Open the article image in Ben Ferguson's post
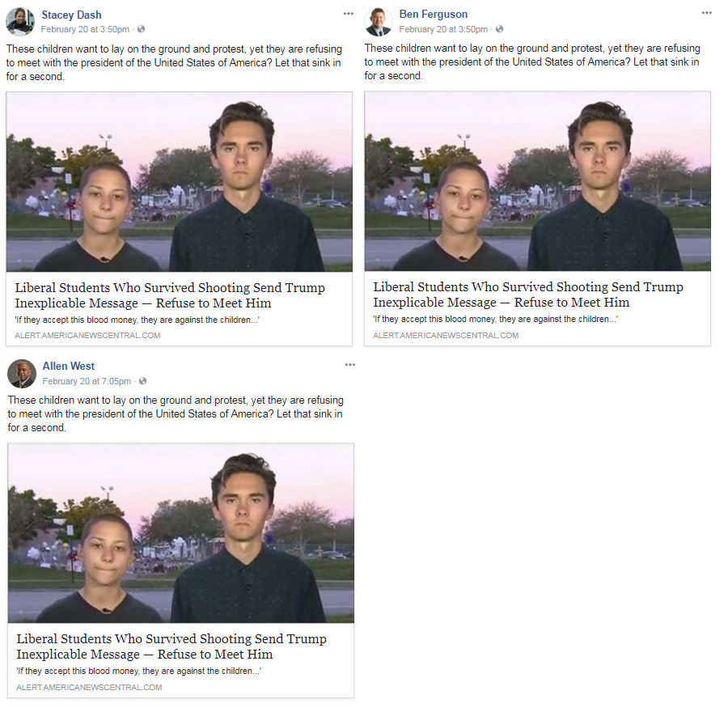Viewport: 728px width, 712px height. coord(537,181)
